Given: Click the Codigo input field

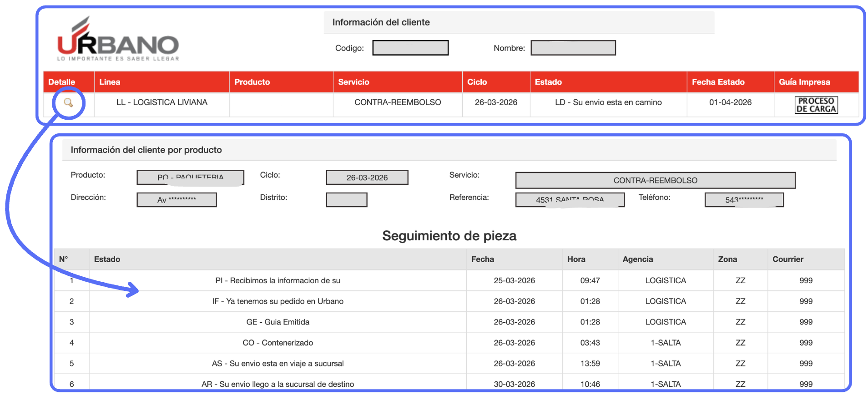Looking at the screenshot, I should [410, 48].
